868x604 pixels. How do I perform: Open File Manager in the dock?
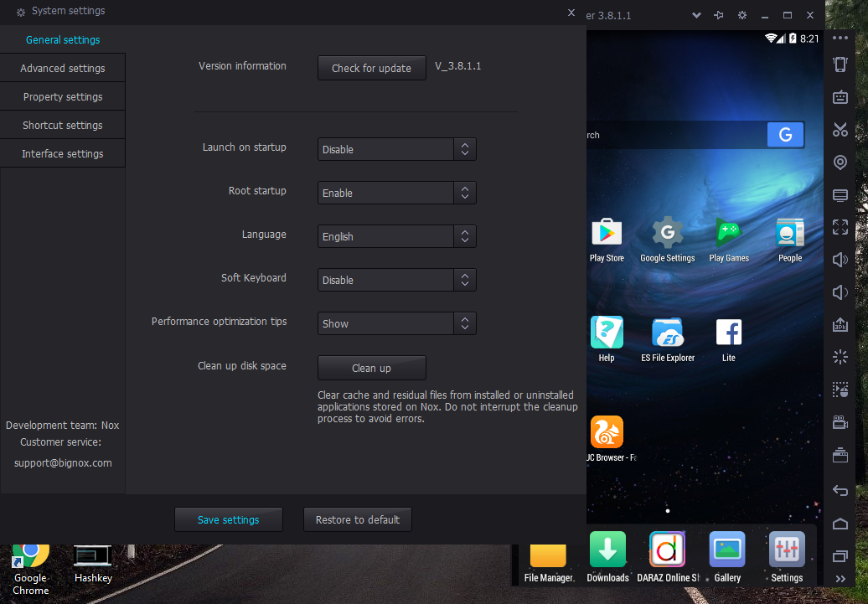pyautogui.click(x=548, y=555)
